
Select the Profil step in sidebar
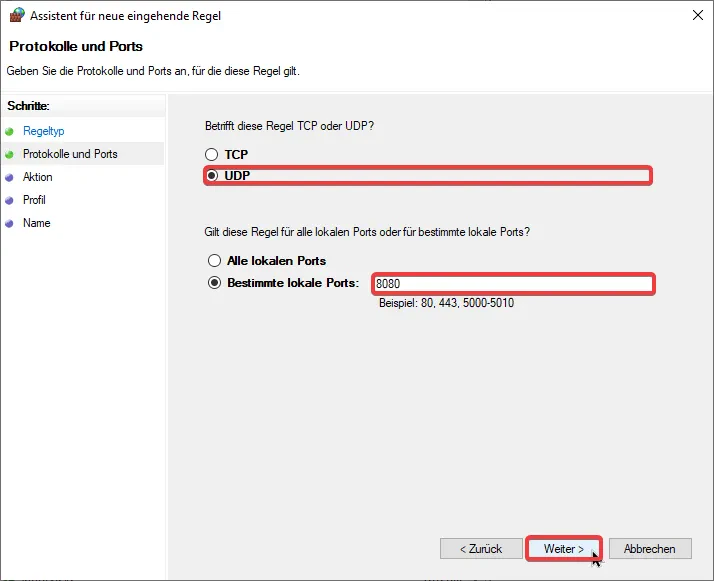pyautogui.click(x=34, y=200)
